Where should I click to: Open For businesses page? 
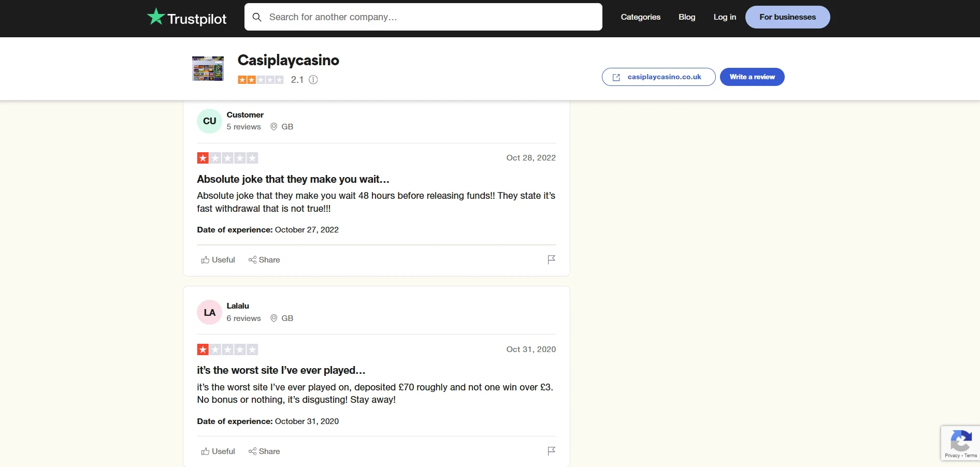(x=787, y=17)
